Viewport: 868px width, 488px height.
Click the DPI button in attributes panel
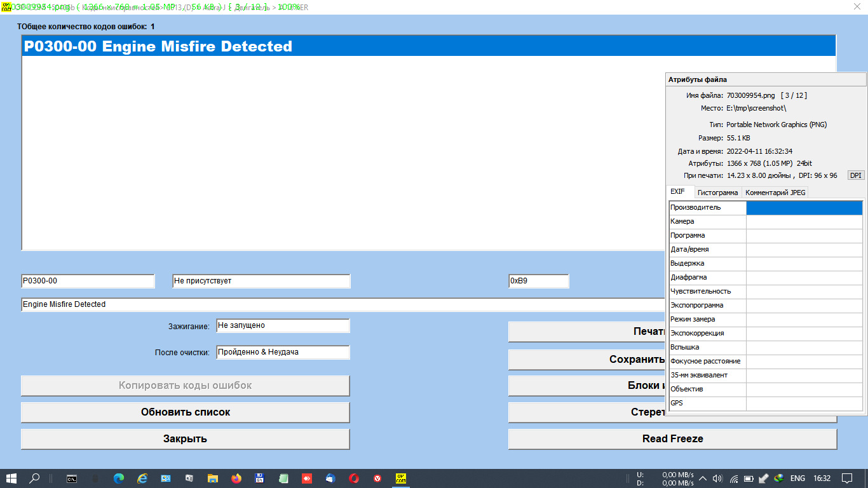856,175
